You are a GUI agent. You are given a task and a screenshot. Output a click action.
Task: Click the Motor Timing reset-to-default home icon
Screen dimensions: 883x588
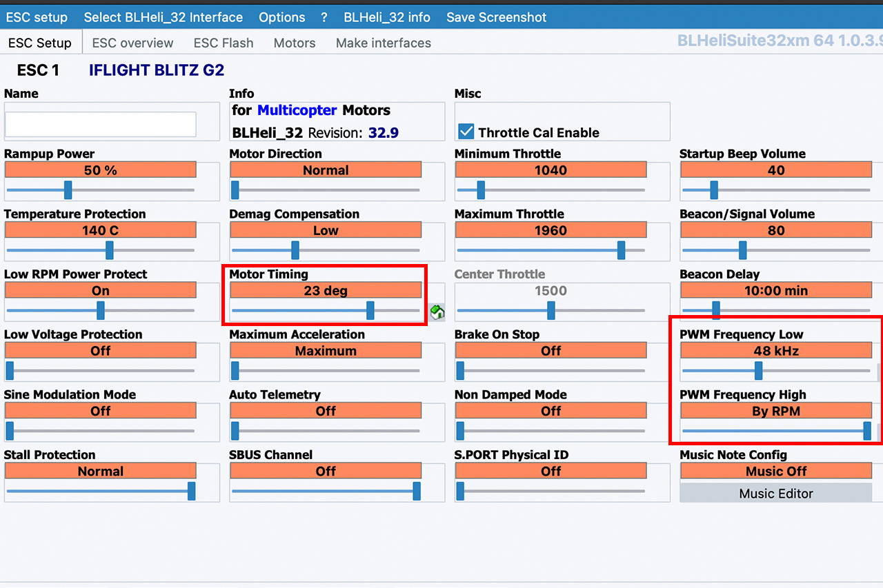tap(437, 312)
